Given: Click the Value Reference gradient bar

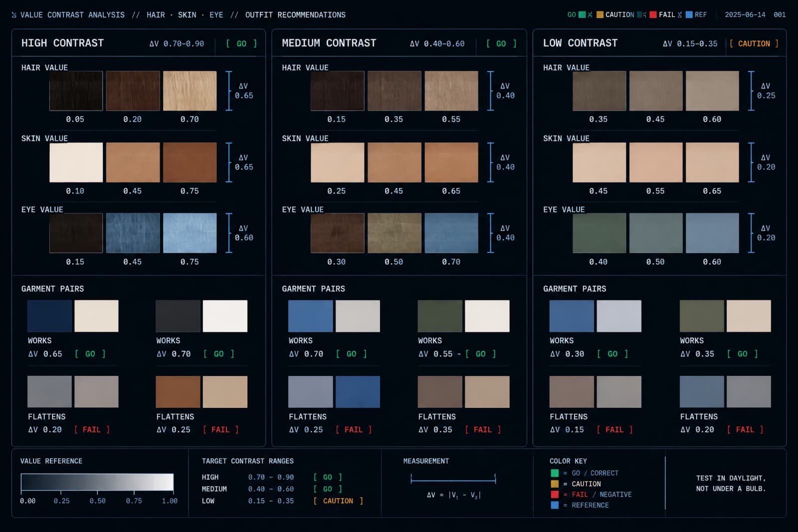Looking at the screenshot, I should (97, 482).
